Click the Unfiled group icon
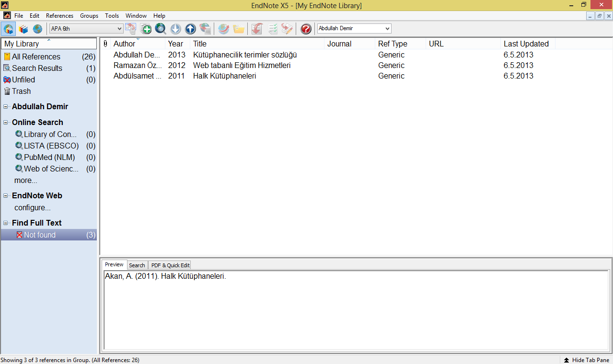 pos(7,80)
